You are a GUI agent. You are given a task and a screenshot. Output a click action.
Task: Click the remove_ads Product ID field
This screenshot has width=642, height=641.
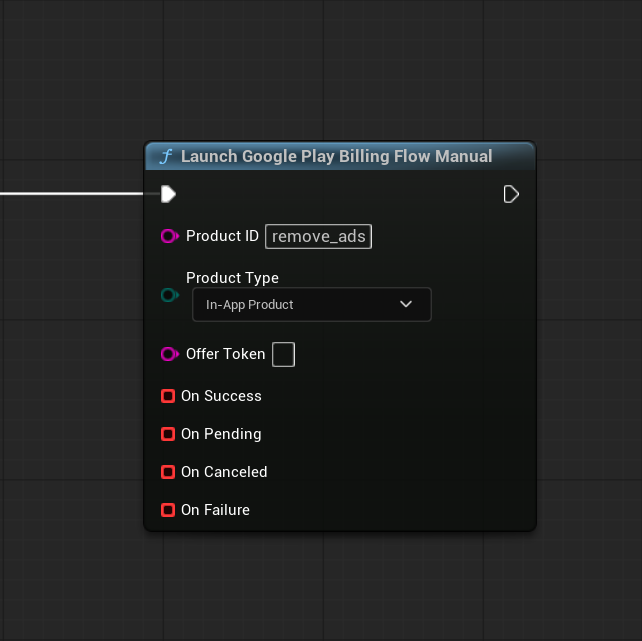click(319, 236)
